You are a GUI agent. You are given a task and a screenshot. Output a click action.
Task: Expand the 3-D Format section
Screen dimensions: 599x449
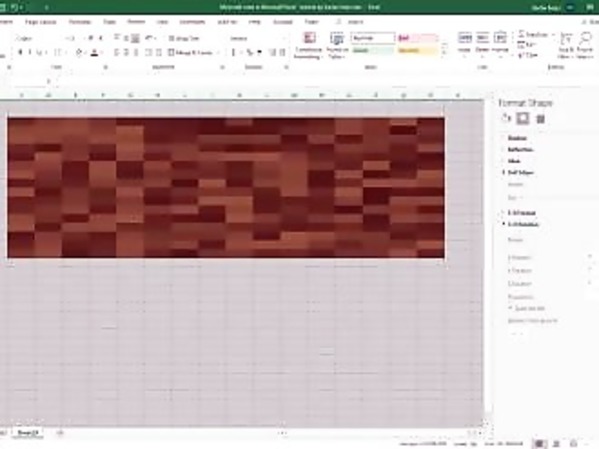pos(521,212)
